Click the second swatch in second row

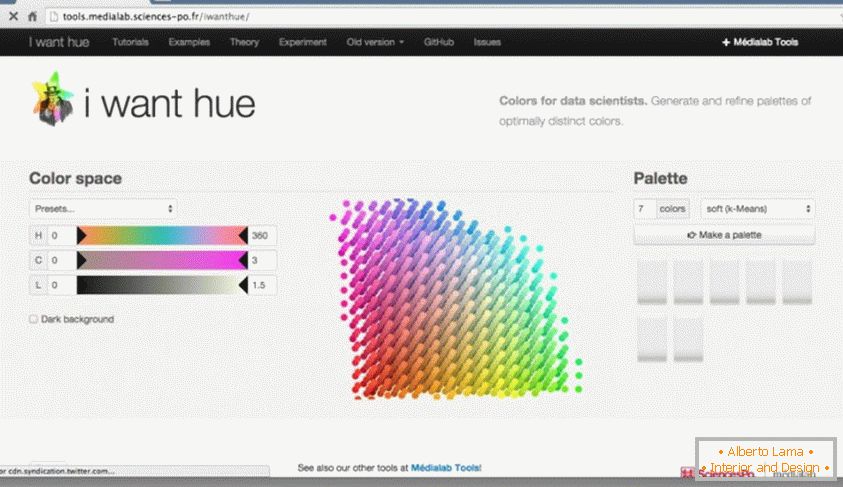click(688, 339)
